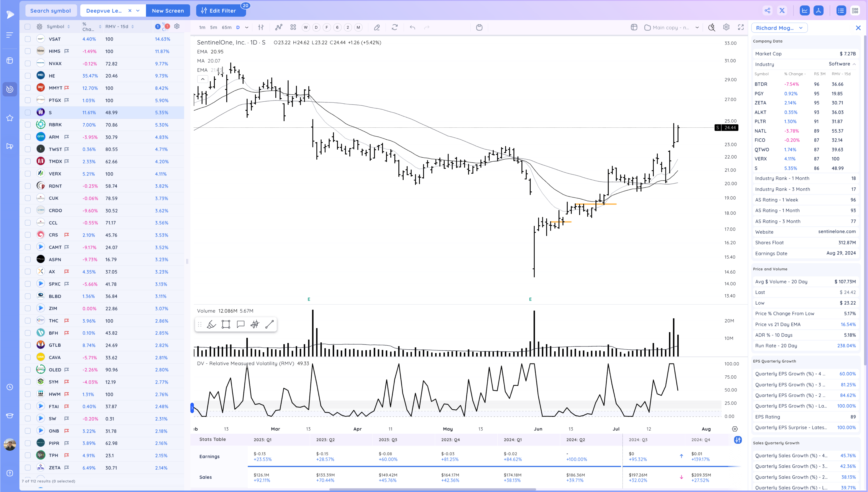The width and height of the screenshot is (868, 492).
Task: Expand the timeframe dropdown next to D
Action: 247,28
